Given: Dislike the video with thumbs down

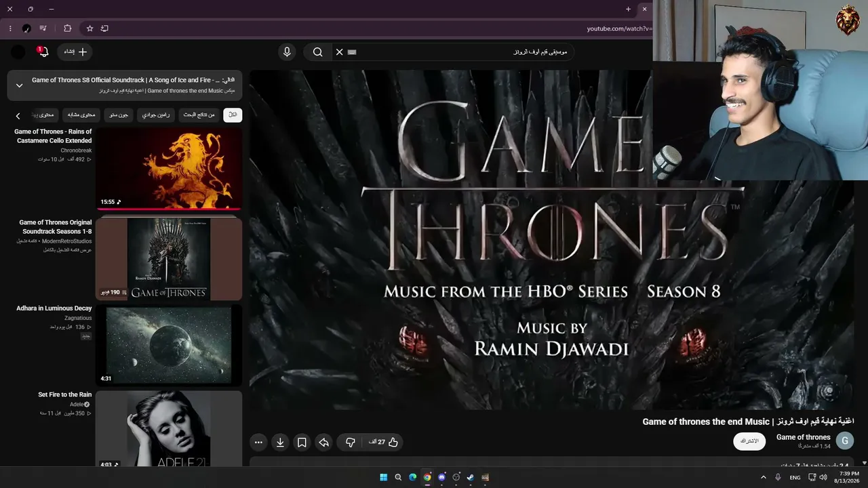Looking at the screenshot, I should click(x=351, y=442).
